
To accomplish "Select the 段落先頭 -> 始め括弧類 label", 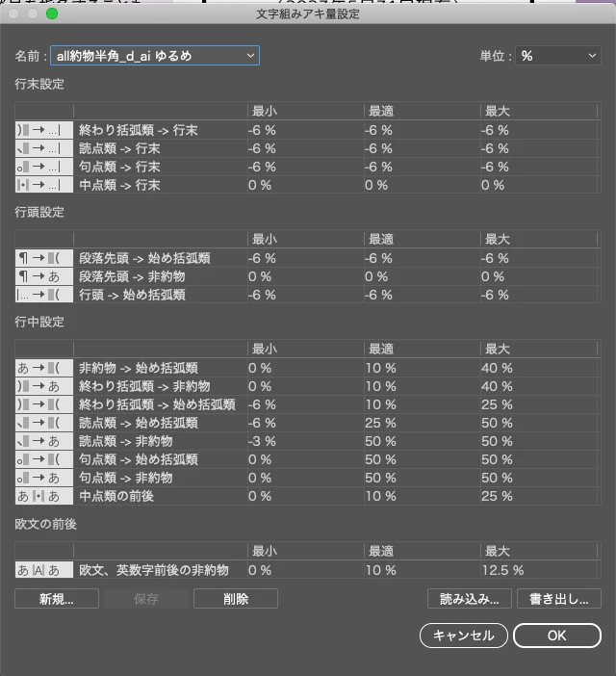I will click(x=144, y=258).
